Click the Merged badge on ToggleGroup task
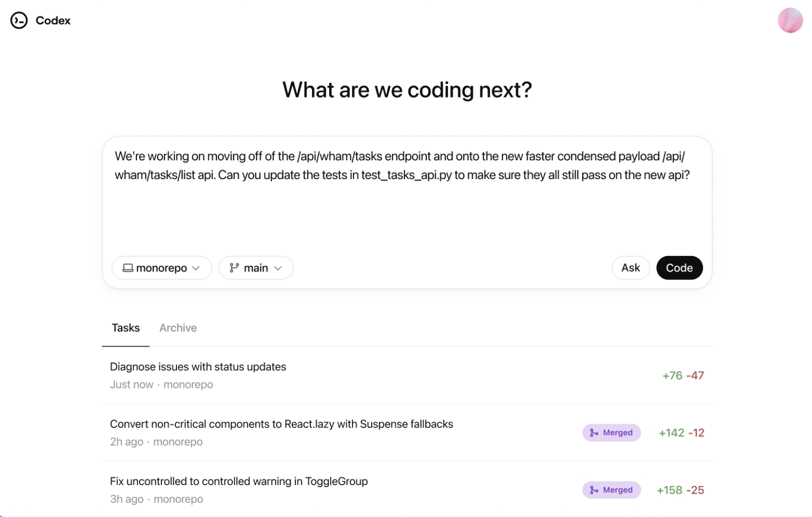 tap(612, 490)
